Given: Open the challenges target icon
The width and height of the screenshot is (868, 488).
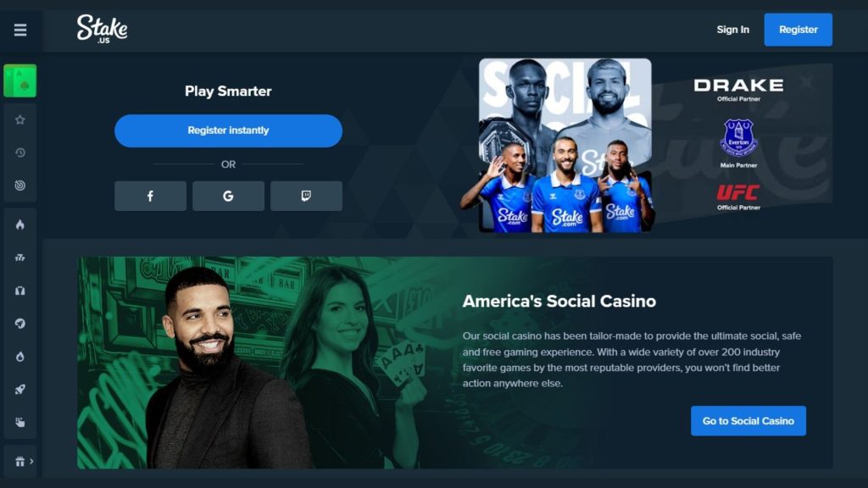Looking at the screenshot, I should (20, 186).
